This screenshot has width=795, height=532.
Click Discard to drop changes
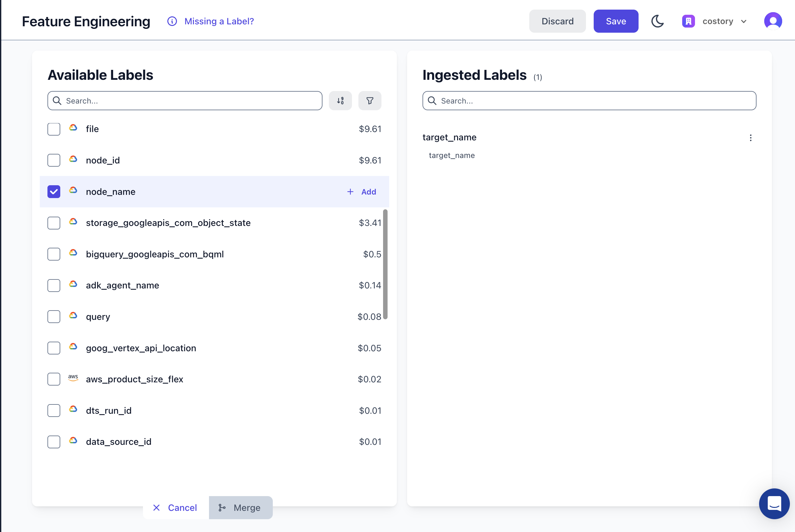557,21
